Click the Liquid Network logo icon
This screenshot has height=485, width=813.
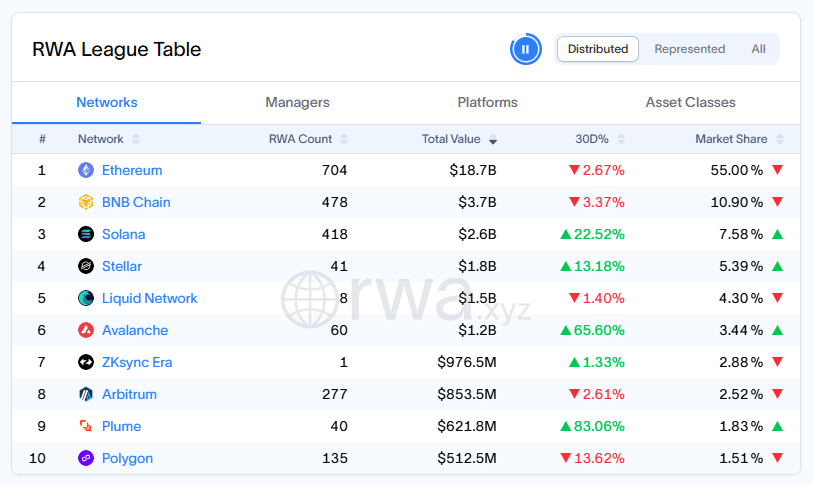86,298
